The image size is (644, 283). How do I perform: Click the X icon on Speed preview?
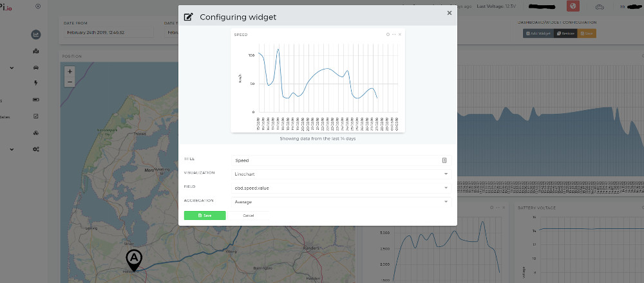pos(400,35)
